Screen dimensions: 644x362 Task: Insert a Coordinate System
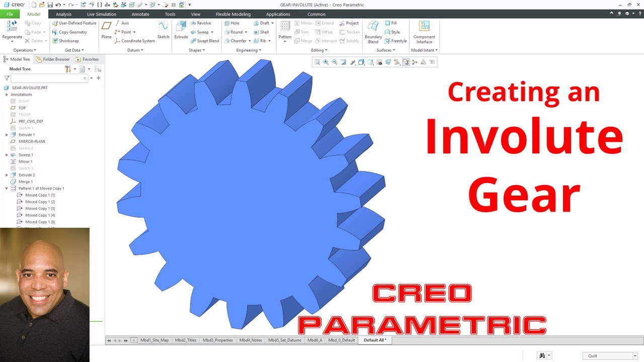coord(134,41)
